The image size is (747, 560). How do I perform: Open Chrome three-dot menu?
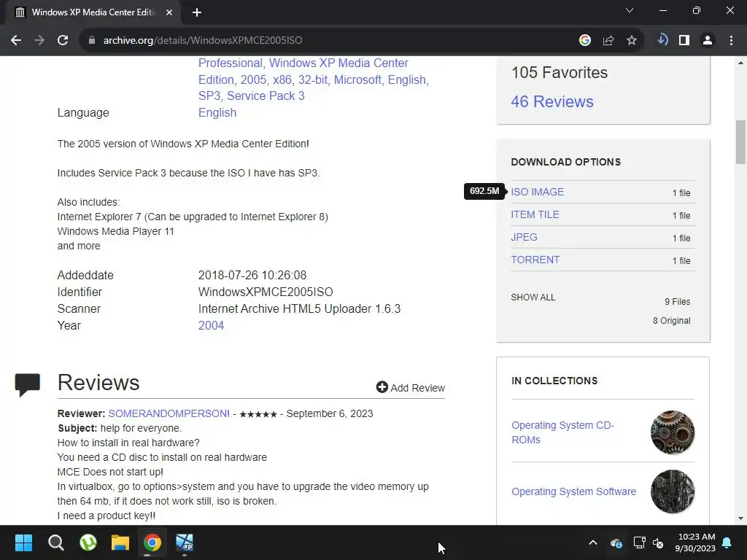(x=731, y=41)
